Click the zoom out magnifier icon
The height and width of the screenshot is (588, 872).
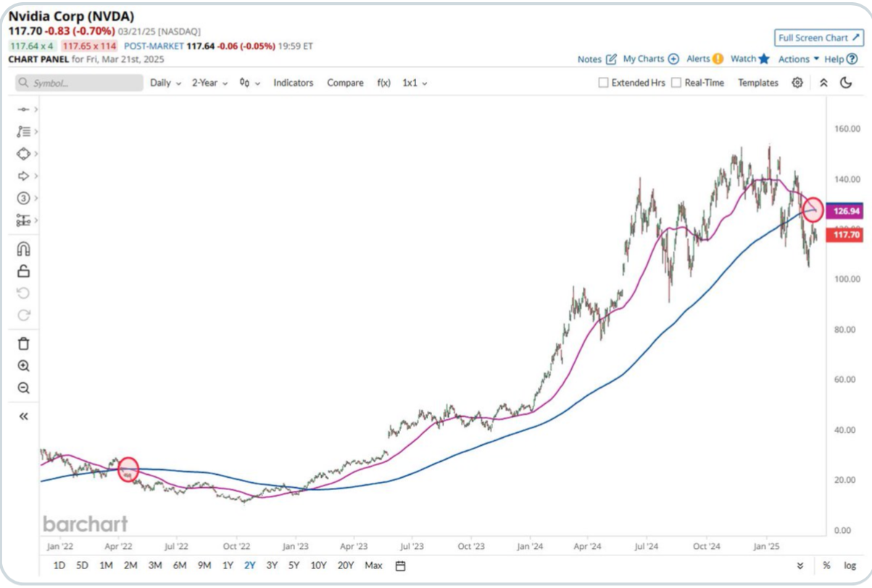[23, 389]
